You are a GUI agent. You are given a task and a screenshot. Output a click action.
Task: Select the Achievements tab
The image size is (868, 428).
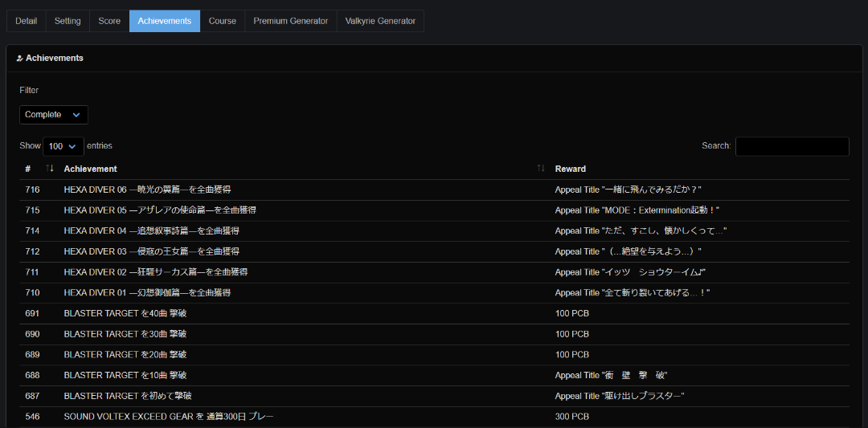point(165,21)
